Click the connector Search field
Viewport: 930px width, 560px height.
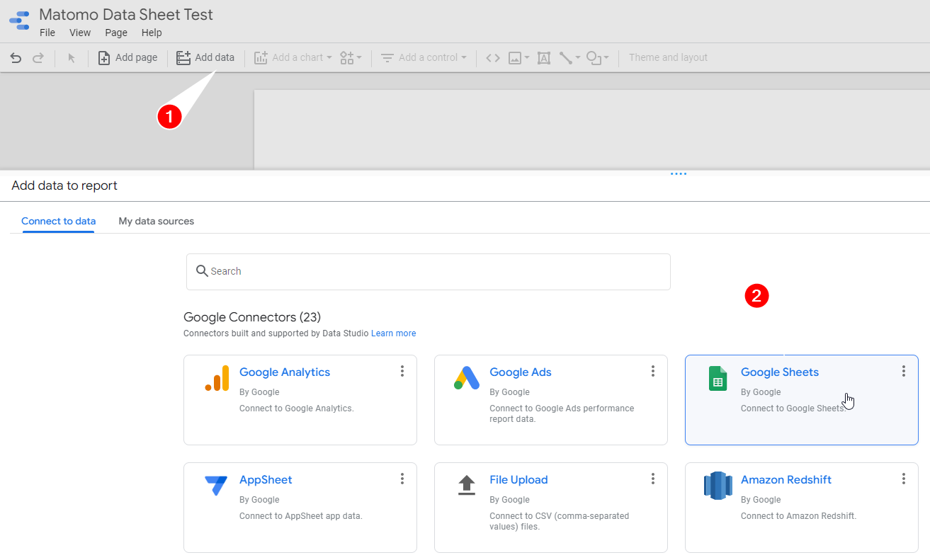pyautogui.click(x=429, y=271)
